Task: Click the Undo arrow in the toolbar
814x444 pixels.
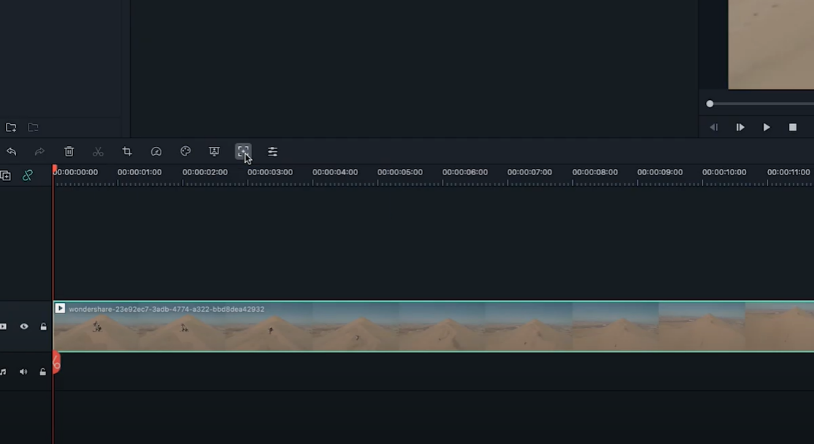Action: [x=11, y=152]
